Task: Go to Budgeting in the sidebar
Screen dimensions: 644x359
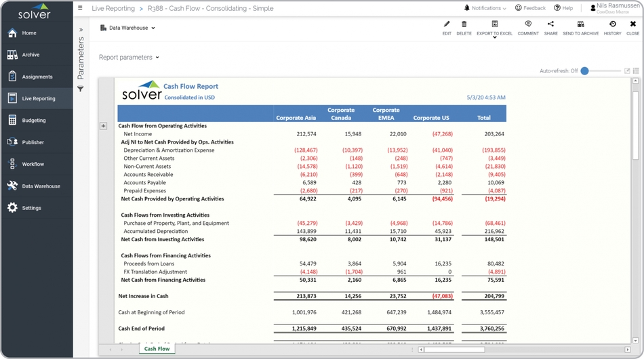Action: [x=34, y=121]
